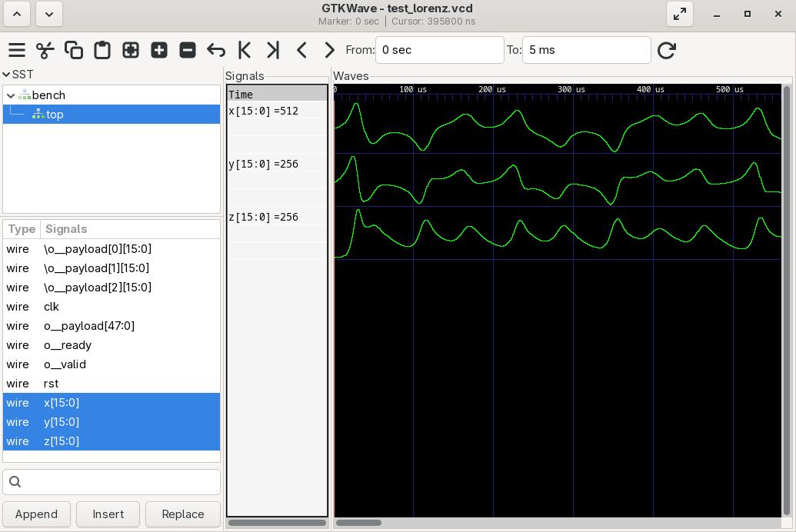Collapse the SST panel
Viewport: 796px width, 532px height.
coord(7,75)
